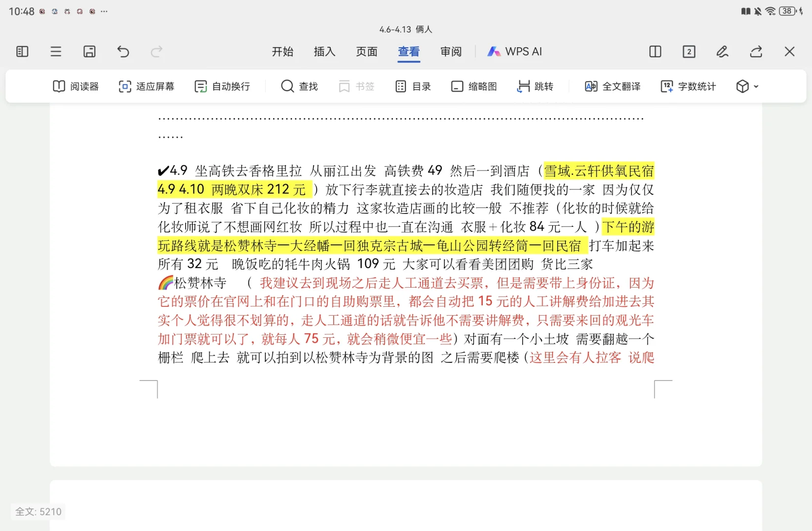Save the document

90,52
